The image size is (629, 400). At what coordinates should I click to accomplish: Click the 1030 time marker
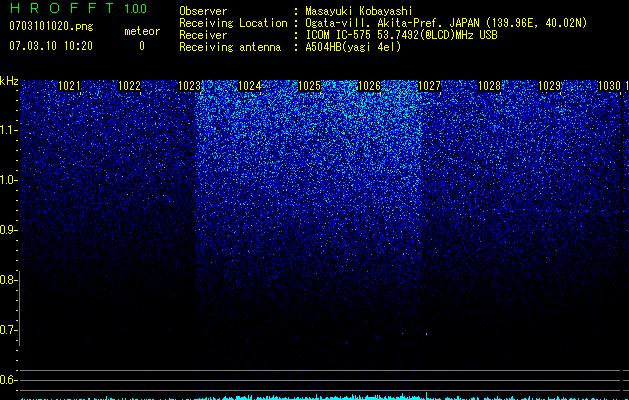(609, 86)
